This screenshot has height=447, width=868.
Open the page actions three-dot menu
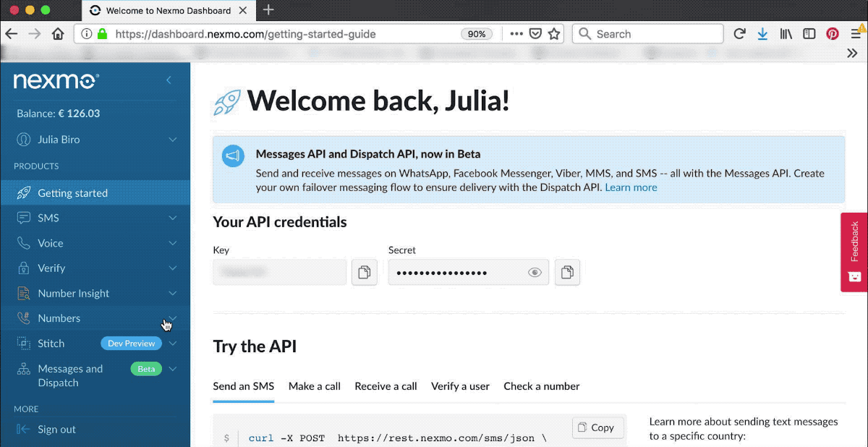(x=516, y=34)
